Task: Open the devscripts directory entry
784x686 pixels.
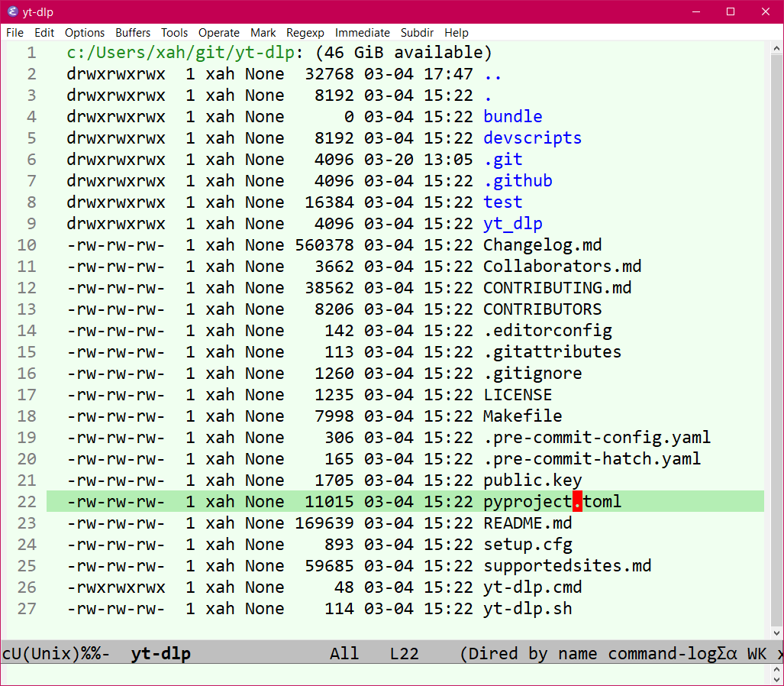Action: pyautogui.click(x=532, y=138)
